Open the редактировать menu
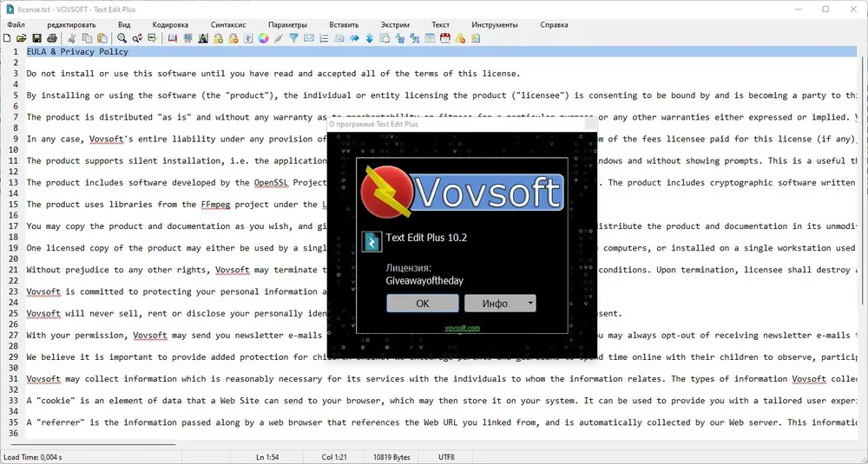This screenshot has height=464, width=868. [x=71, y=25]
